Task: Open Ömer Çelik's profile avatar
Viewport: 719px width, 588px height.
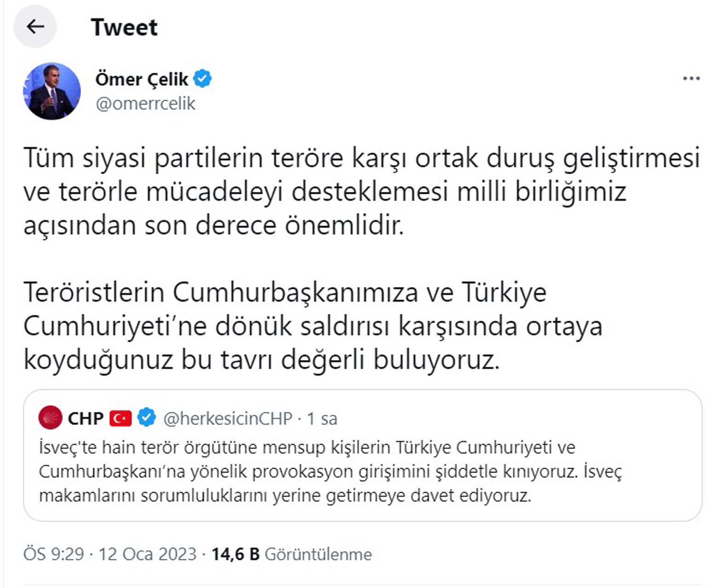Action: (x=51, y=90)
